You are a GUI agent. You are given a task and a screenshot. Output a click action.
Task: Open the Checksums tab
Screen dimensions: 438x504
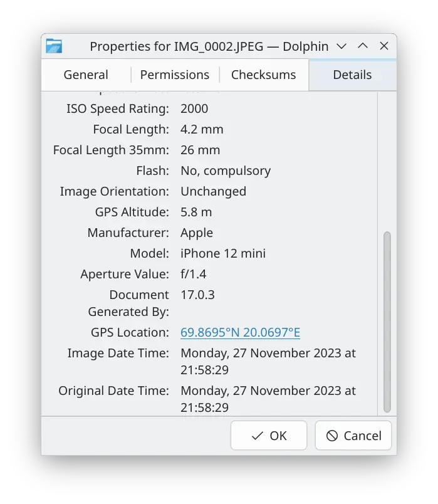(x=263, y=75)
